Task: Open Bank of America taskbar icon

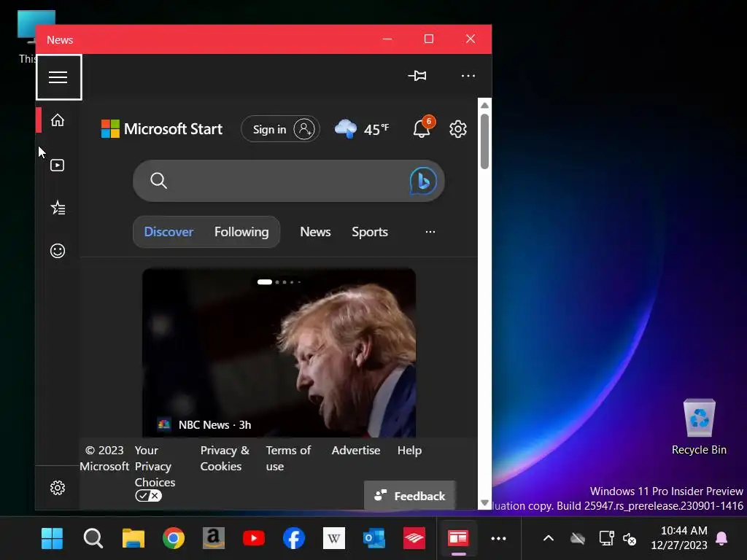Action: coord(414,539)
